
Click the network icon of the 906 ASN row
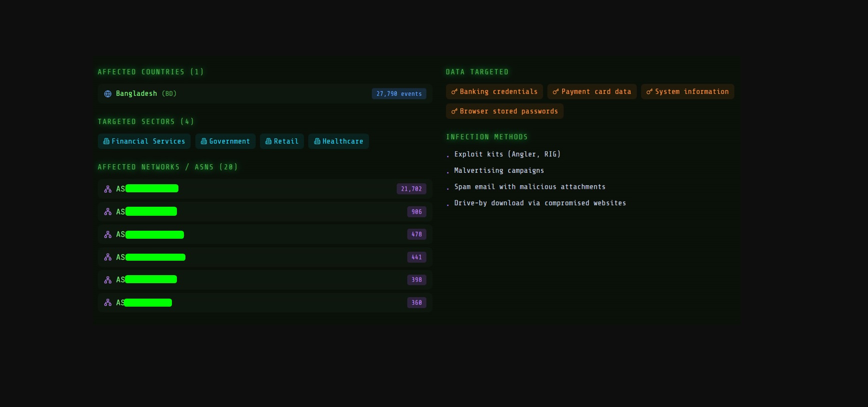[107, 212]
